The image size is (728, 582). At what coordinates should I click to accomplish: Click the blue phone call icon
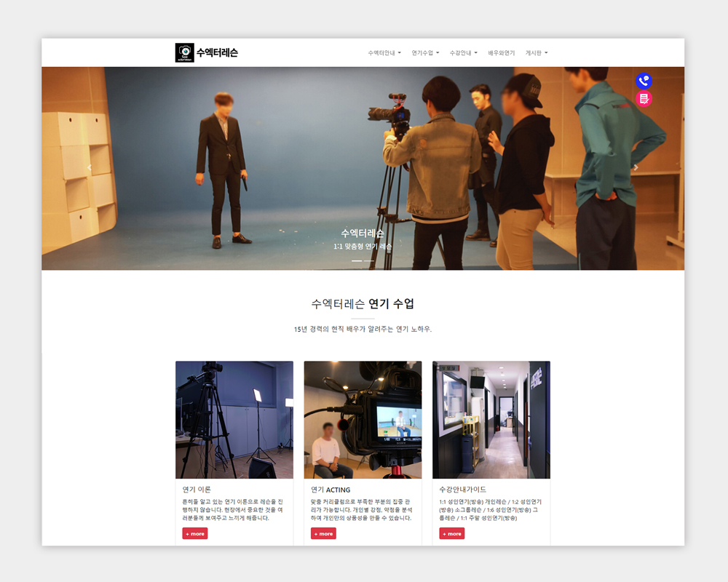click(x=644, y=81)
